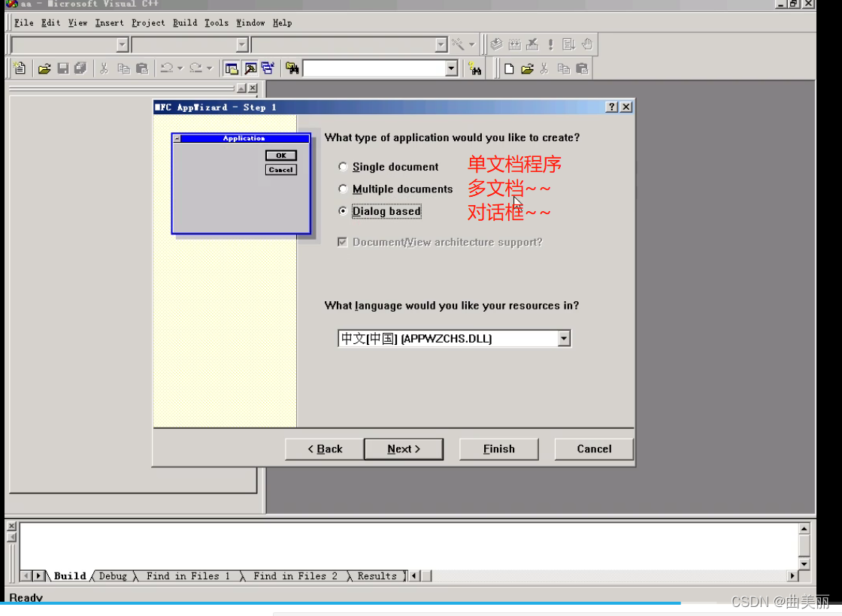Click the Copy icon next to Save All
This screenshot has width=842, height=616.
point(123,68)
